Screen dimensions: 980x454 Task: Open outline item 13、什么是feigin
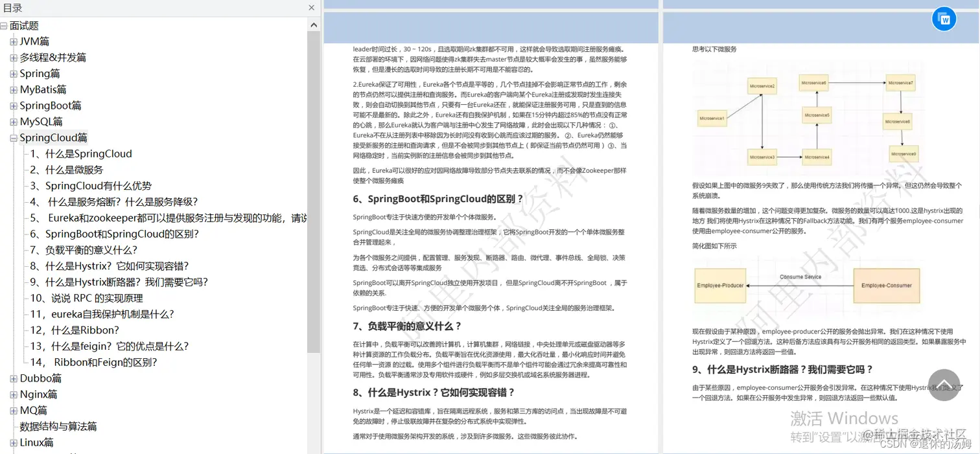(x=110, y=346)
